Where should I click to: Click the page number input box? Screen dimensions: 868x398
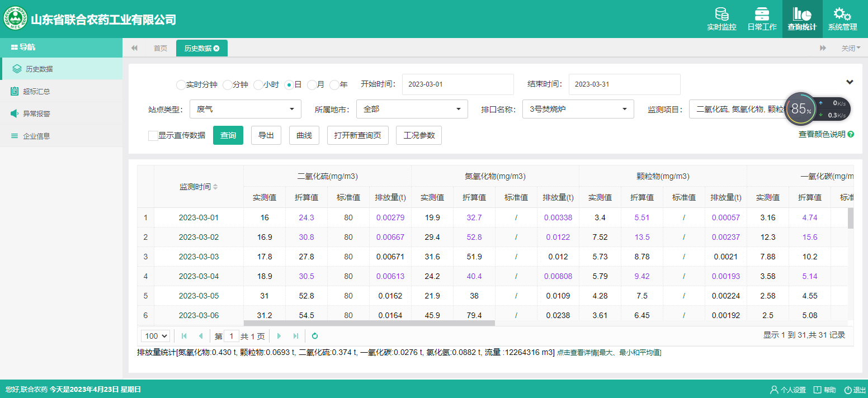point(232,336)
